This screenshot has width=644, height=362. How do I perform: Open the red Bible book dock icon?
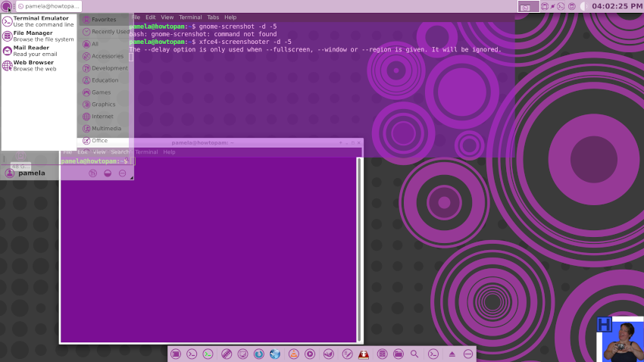point(364,354)
